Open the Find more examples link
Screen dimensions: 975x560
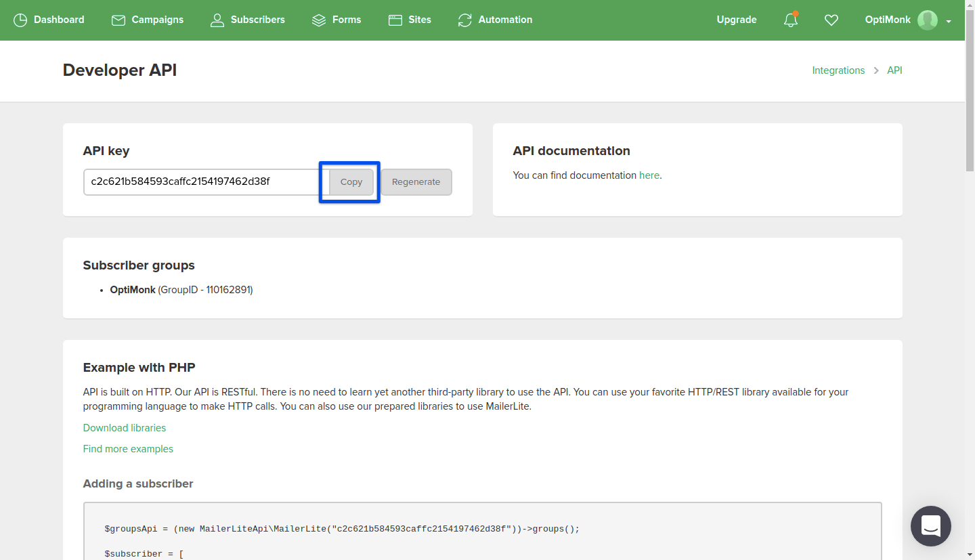(128, 449)
